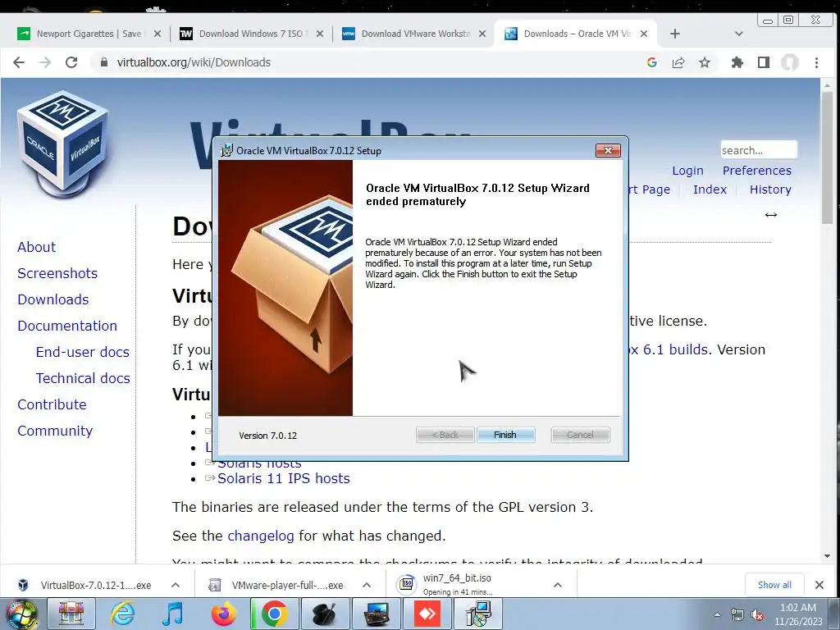The image size is (840, 630).
Task: Open the Windows Start orb
Action: (21, 614)
